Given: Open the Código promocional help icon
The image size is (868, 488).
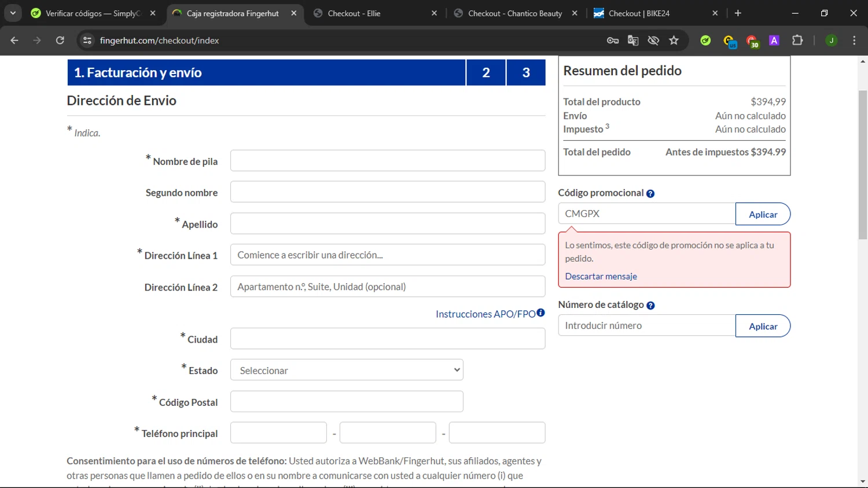Looking at the screenshot, I should click(650, 194).
